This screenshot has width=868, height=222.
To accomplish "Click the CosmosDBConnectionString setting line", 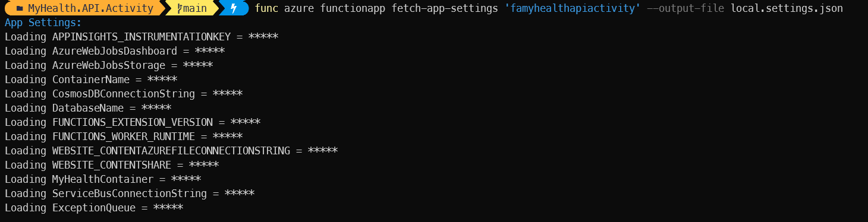I will tap(124, 94).
